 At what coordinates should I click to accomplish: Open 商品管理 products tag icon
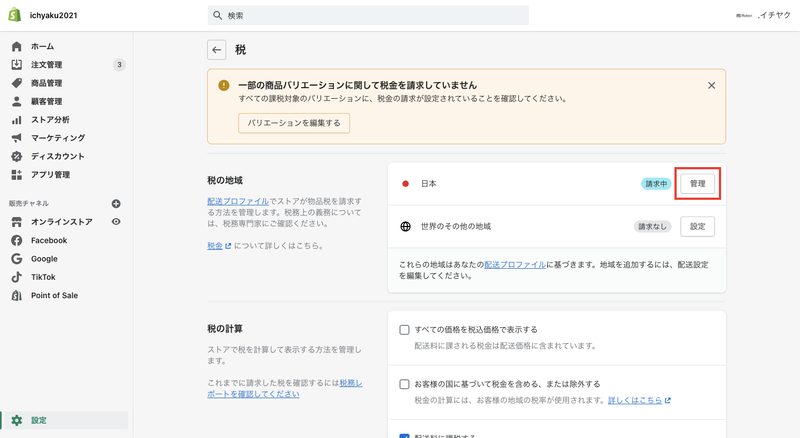coord(17,83)
